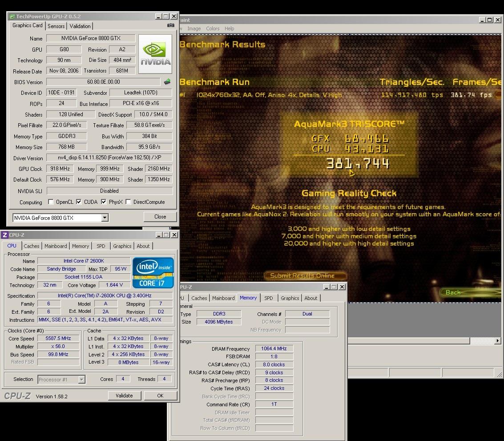Click the NVIDIA SLI field showing Disabled
This screenshot has height=441, width=504.
coord(109,191)
